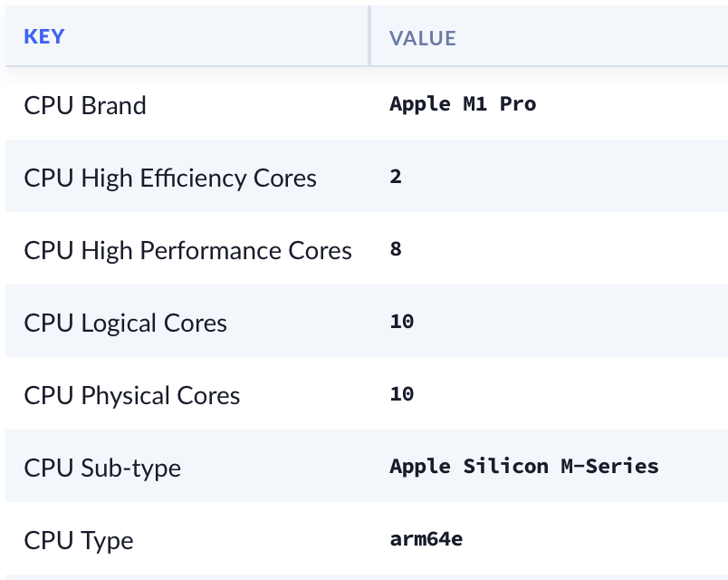Click the arm64e value
Screen dimensions: 728x580
point(426,539)
